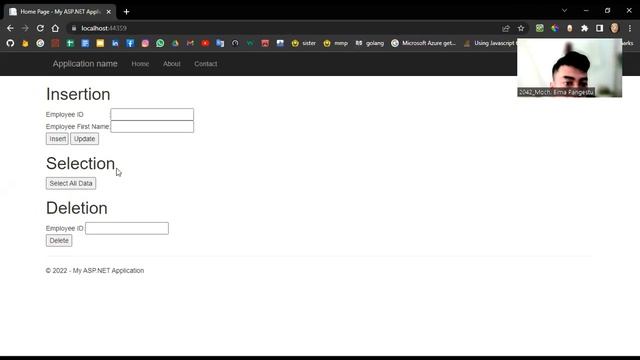
Task: Go back to the previous page
Action: [10, 28]
